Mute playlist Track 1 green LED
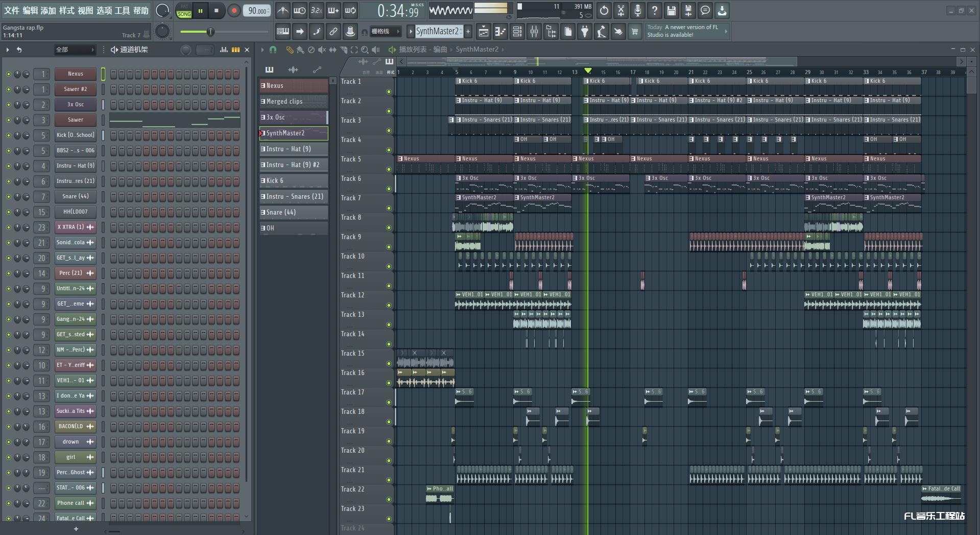The width and height of the screenshot is (980, 535). 389,92
